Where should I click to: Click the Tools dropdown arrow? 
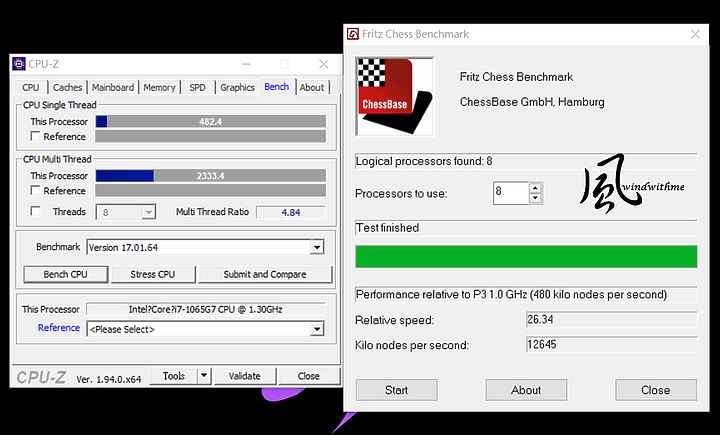(204, 376)
